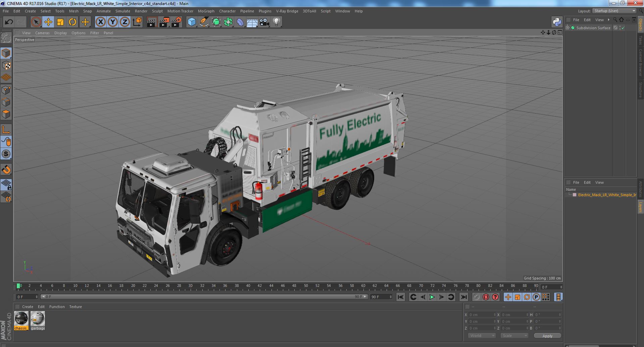Activate the Scale tool
The image size is (644, 347).
pos(60,22)
